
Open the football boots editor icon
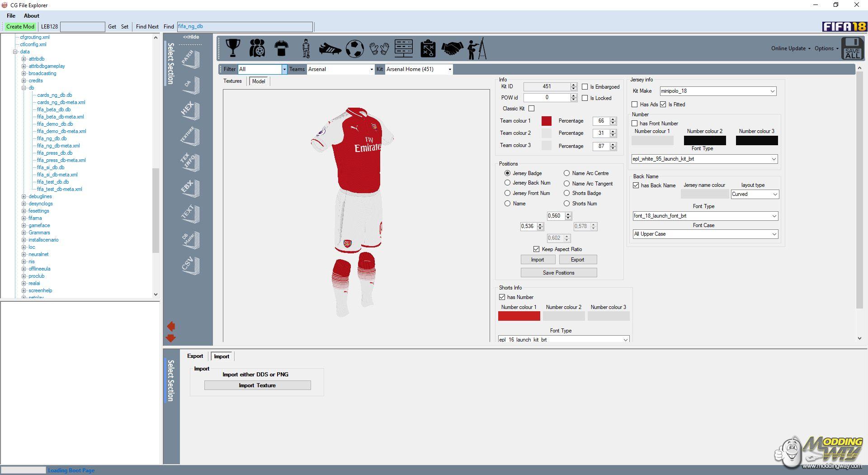pyautogui.click(x=330, y=48)
